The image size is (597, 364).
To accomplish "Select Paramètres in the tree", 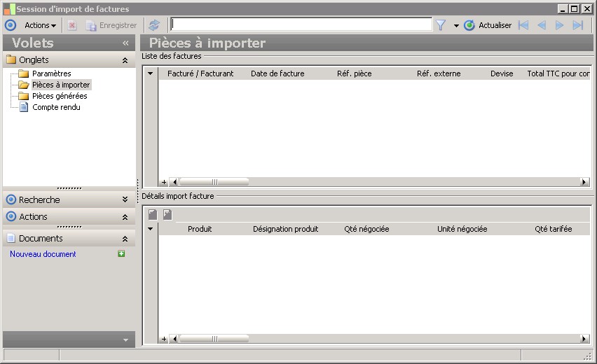I will click(x=51, y=73).
